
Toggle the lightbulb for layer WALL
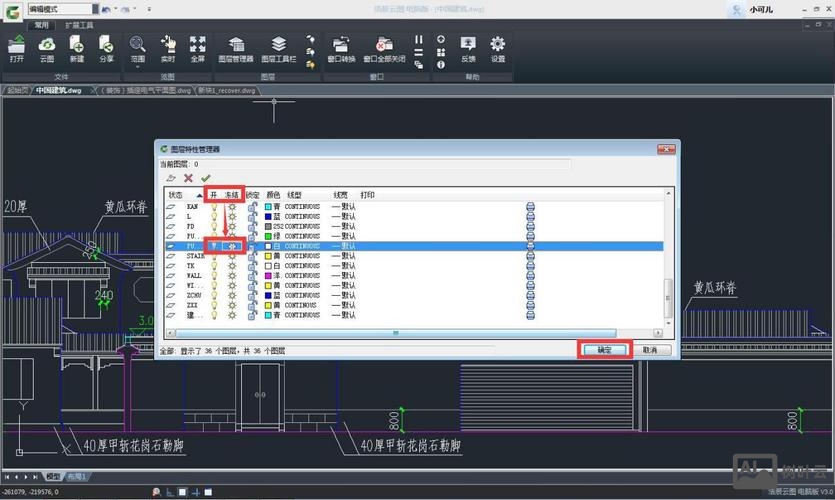214,276
